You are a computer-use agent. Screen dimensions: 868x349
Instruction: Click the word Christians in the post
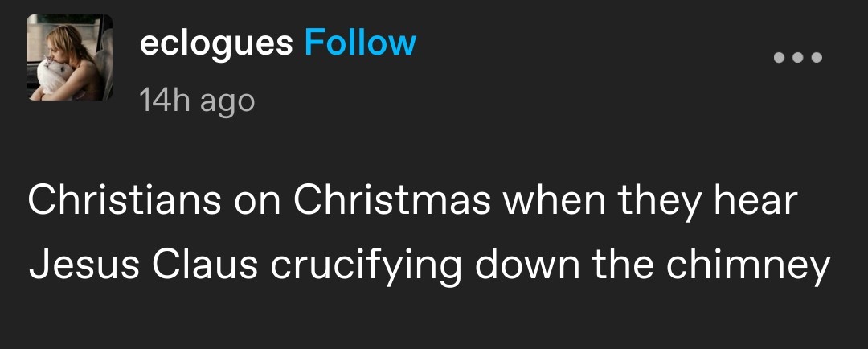[x=125, y=201]
